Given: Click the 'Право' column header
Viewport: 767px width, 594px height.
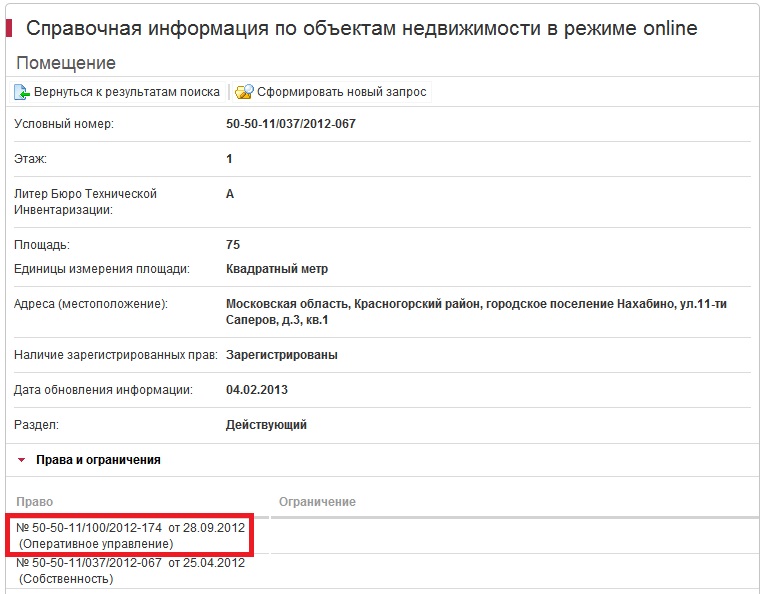Looking at the screenshot, I should tap(35, 501).
